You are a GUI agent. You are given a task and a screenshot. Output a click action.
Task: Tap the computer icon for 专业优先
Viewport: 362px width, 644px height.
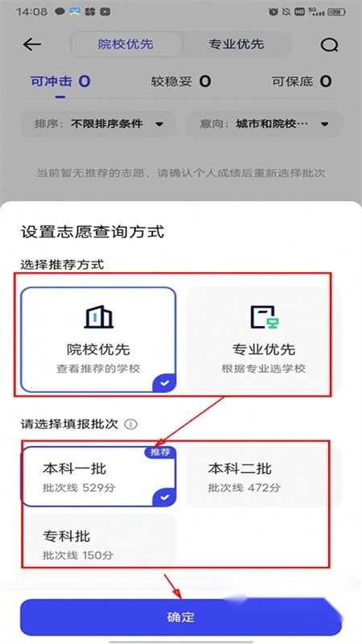click(265, 317)
